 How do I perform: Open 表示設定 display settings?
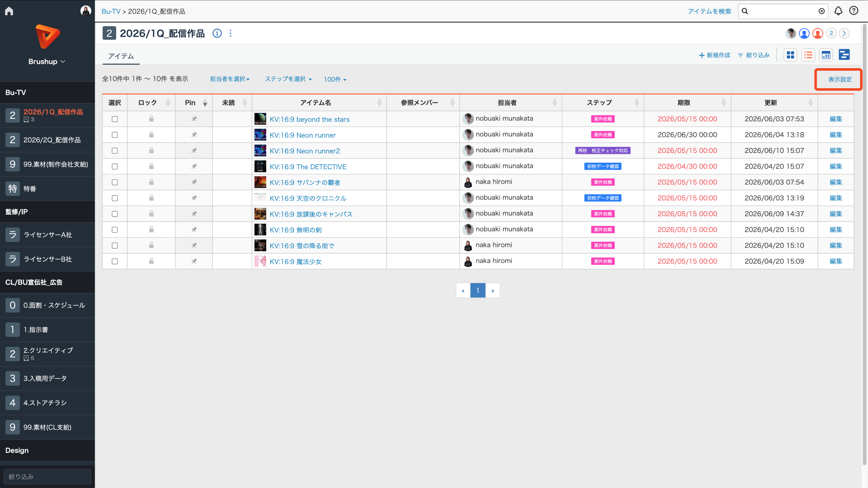click(840, 79)
